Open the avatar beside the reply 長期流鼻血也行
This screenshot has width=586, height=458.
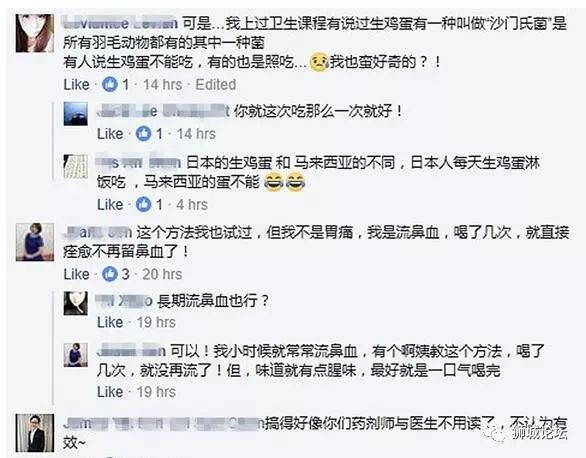[75, 303]
